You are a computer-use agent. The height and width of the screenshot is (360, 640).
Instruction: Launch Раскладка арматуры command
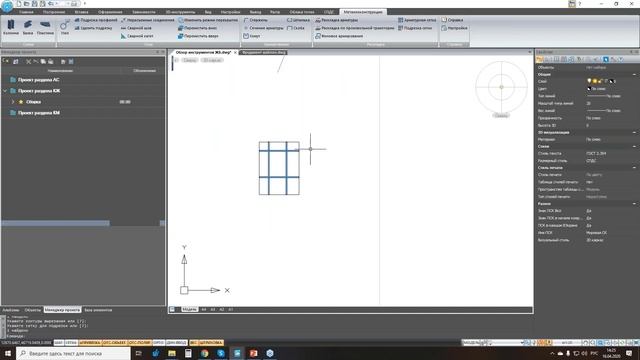[x=337, y=20]
